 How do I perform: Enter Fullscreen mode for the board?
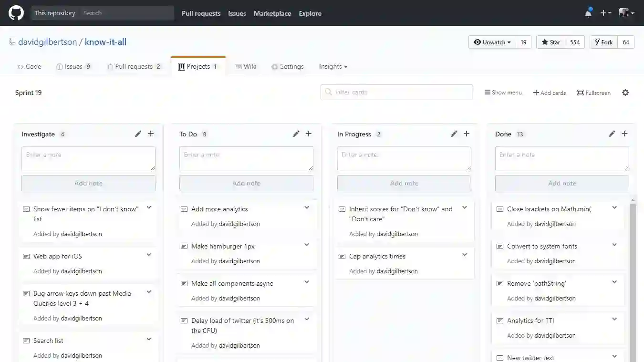coord(594,93)
